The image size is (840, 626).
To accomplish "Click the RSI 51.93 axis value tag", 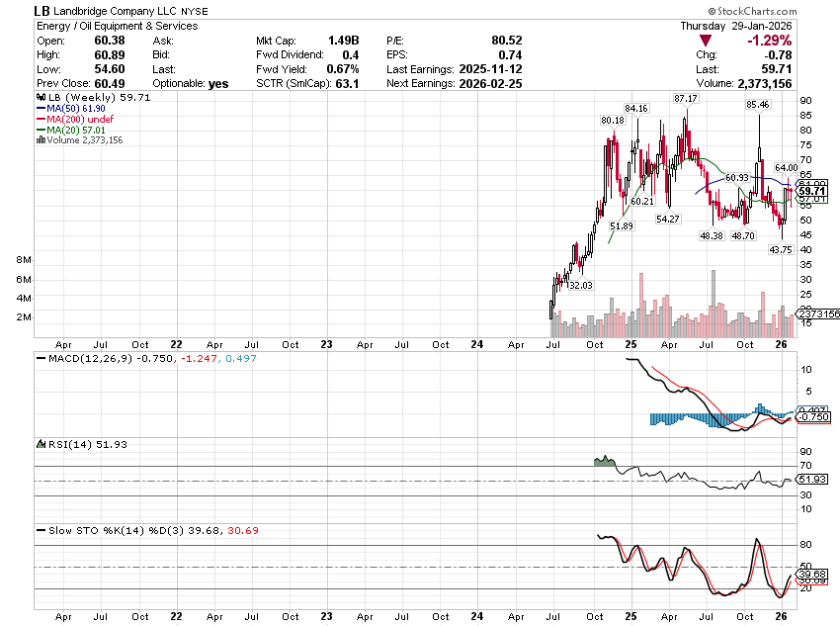I will tap(811, 481).
